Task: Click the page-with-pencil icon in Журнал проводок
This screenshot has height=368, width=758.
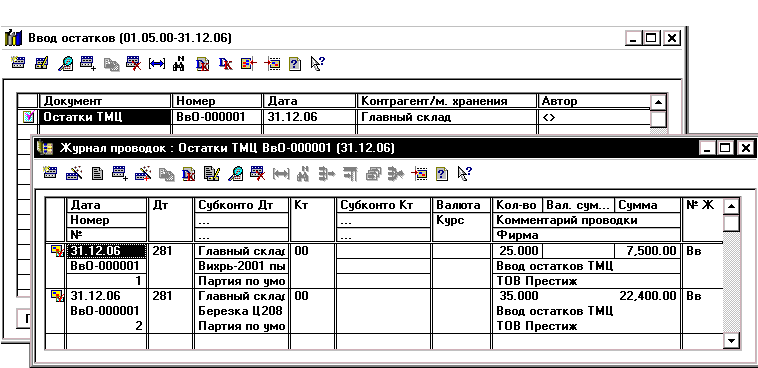Action: point(211,174)
